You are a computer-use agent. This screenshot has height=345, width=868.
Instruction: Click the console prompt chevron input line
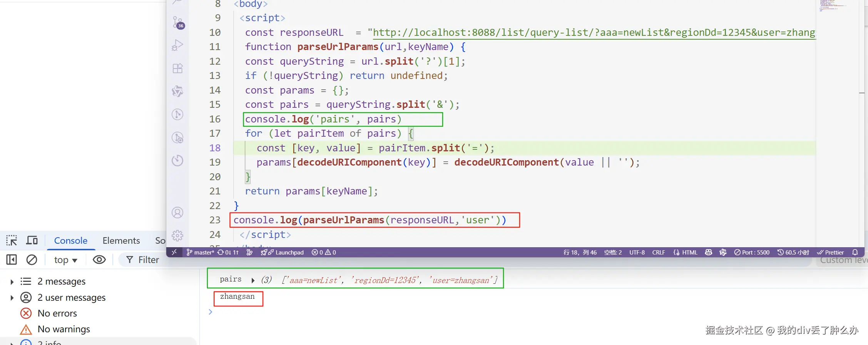[x=211, y=312]
